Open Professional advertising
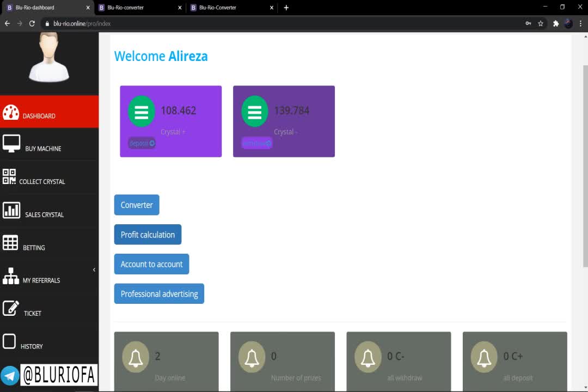 click(159, 293)
